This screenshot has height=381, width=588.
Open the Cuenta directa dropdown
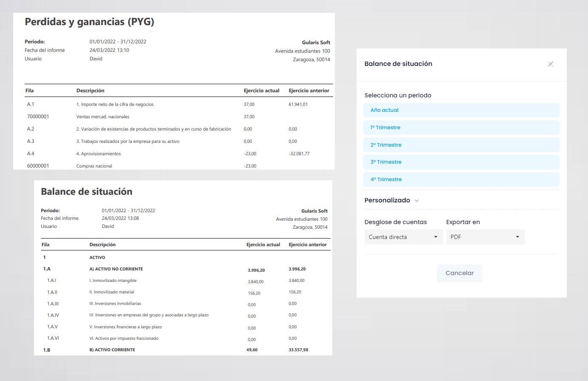pos(404,237)
